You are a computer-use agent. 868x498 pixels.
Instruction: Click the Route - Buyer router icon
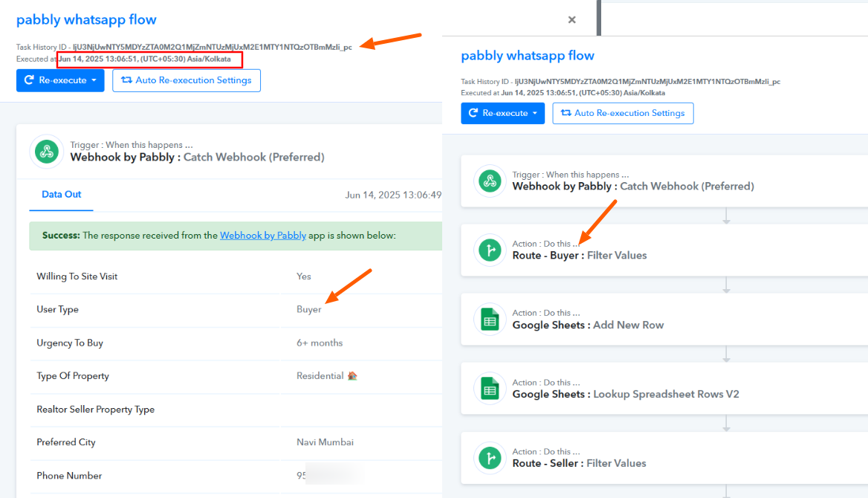pos(490,250)
